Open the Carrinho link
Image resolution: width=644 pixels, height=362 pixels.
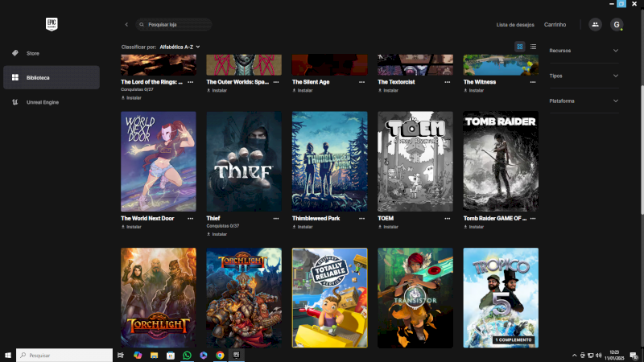(555, 25)
